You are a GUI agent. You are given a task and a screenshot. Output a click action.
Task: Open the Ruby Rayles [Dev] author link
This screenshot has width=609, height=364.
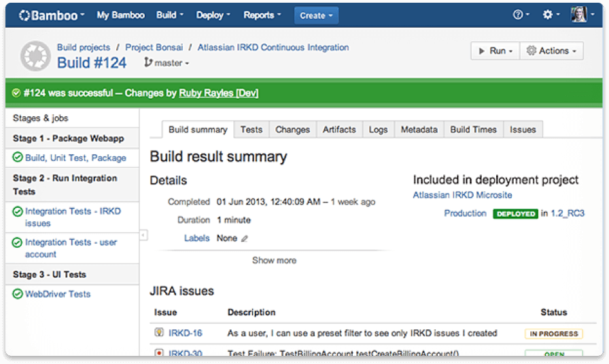pos(218,93)
